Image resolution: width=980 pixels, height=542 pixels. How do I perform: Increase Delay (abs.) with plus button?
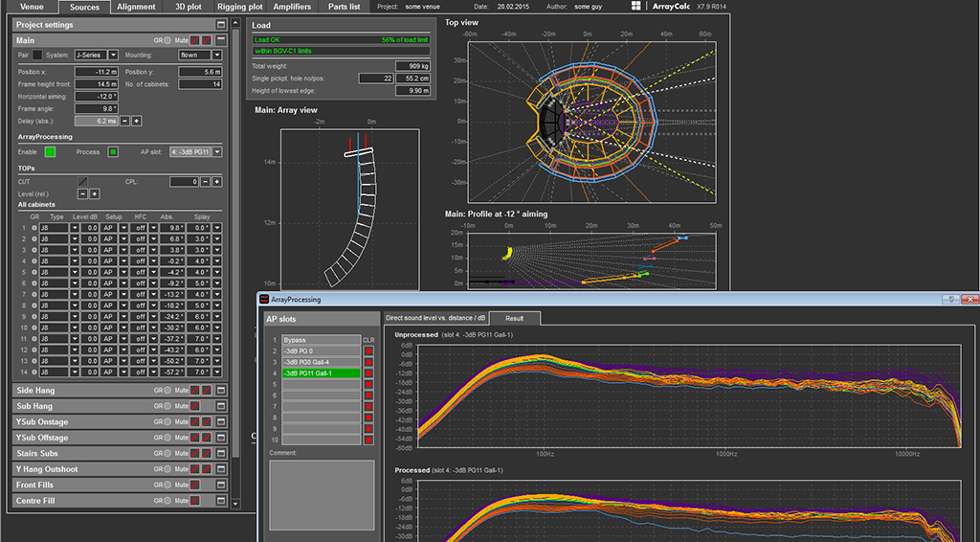(137, 121)
